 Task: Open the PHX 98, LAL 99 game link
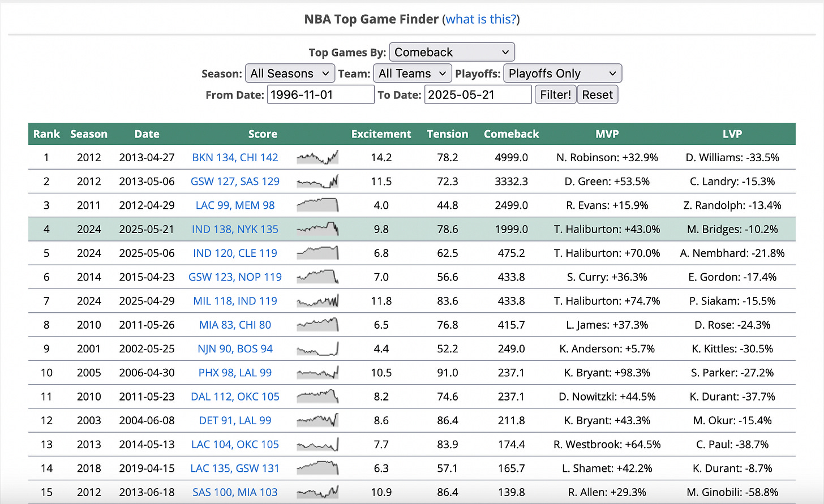[x=235, y=373]
